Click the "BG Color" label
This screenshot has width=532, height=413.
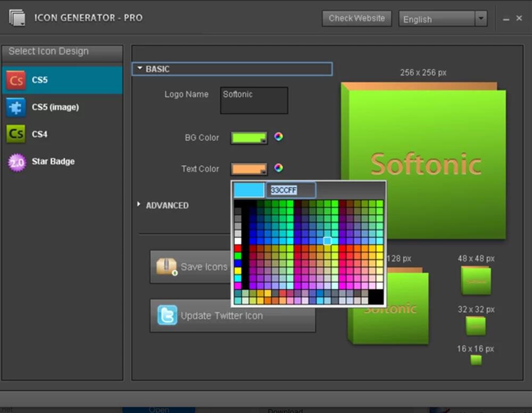202,138
